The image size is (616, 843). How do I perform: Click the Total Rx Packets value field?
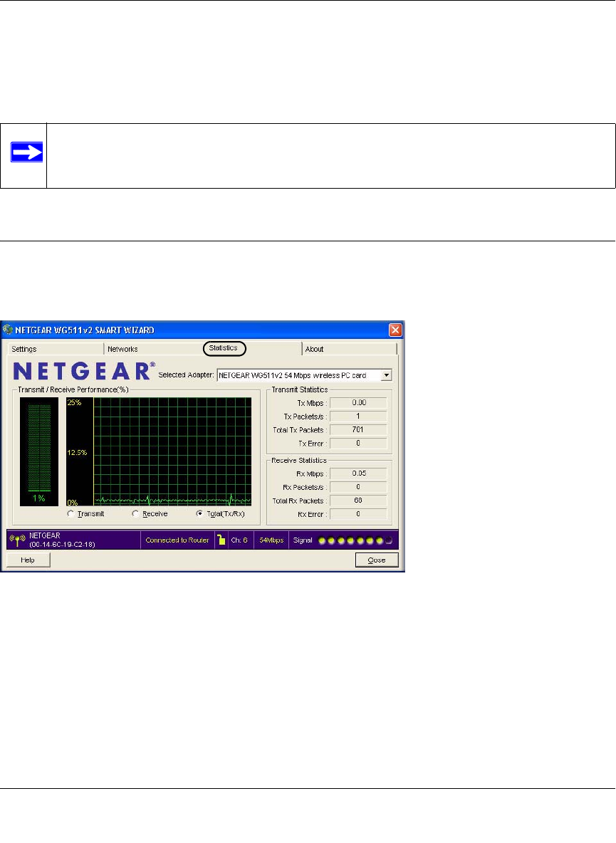358,501
